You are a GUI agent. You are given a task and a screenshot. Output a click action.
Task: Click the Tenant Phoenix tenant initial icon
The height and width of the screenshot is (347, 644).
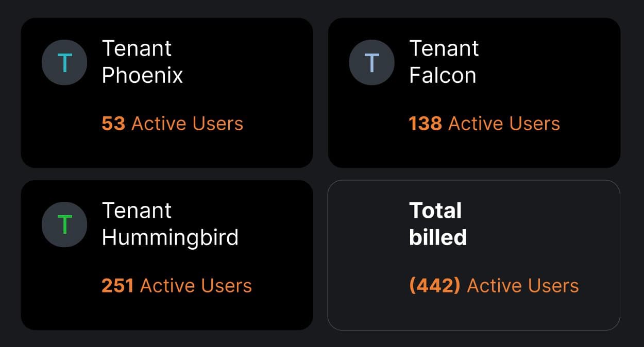coord(64,62)
